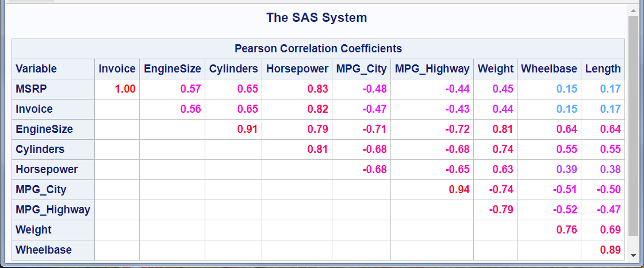Click the 0.91 EngineSize-Cylinders value

pos(247,129)
